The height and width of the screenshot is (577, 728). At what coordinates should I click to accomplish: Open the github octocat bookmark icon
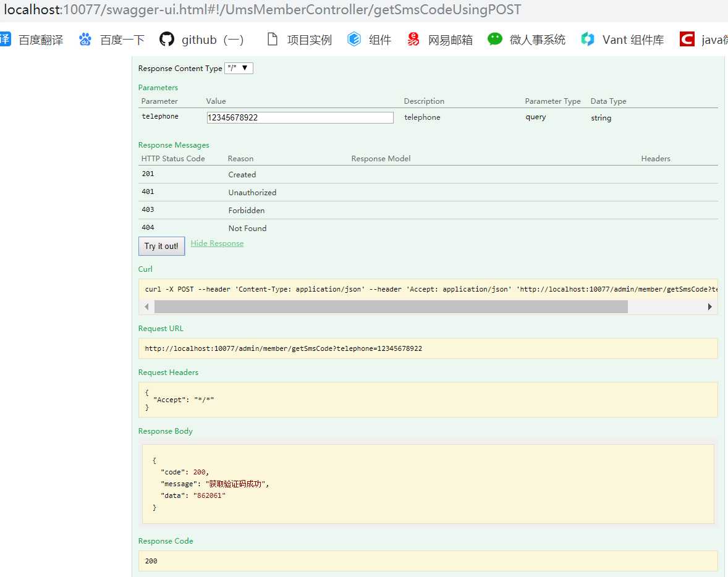coord(167,40)
